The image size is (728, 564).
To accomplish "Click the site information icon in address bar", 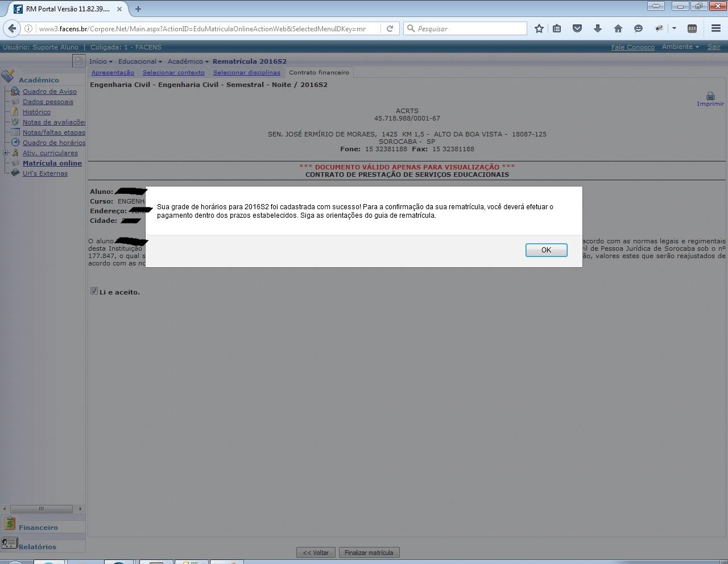I will (x=29, y=28).
